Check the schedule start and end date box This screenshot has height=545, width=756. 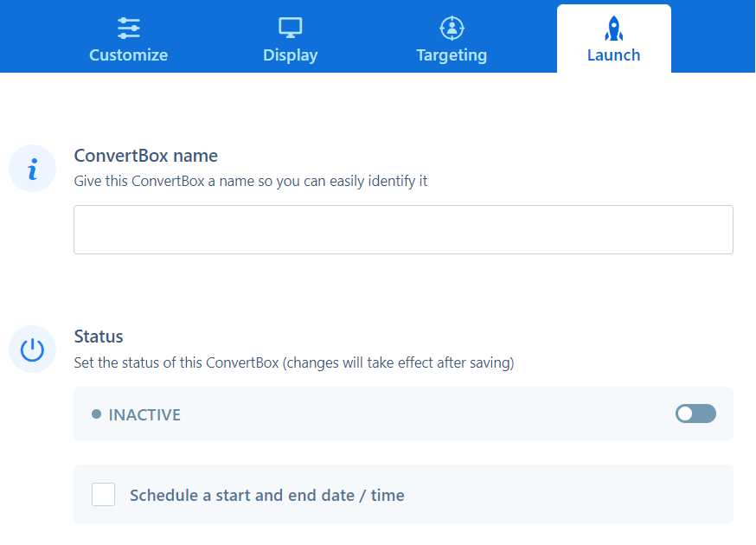[103, 494]
